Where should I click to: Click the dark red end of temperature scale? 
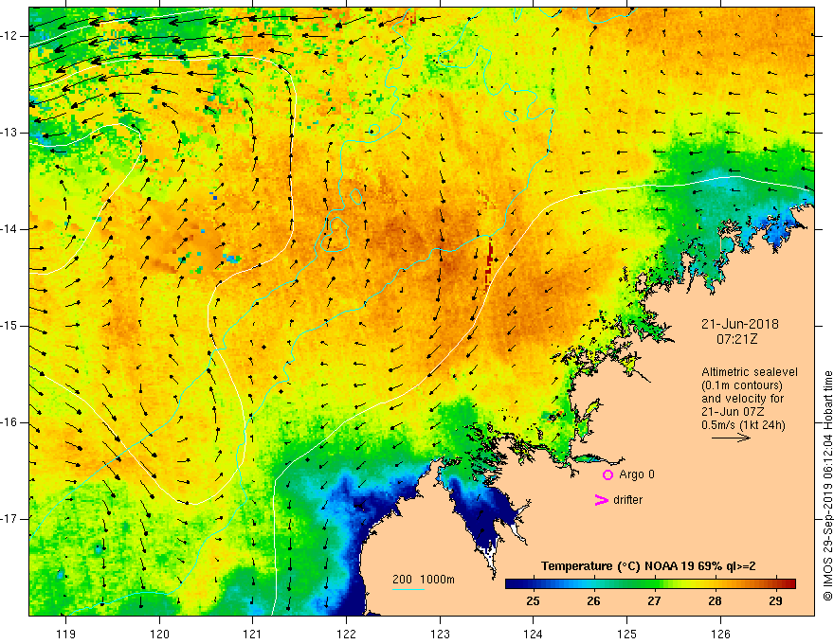(790, 584)
